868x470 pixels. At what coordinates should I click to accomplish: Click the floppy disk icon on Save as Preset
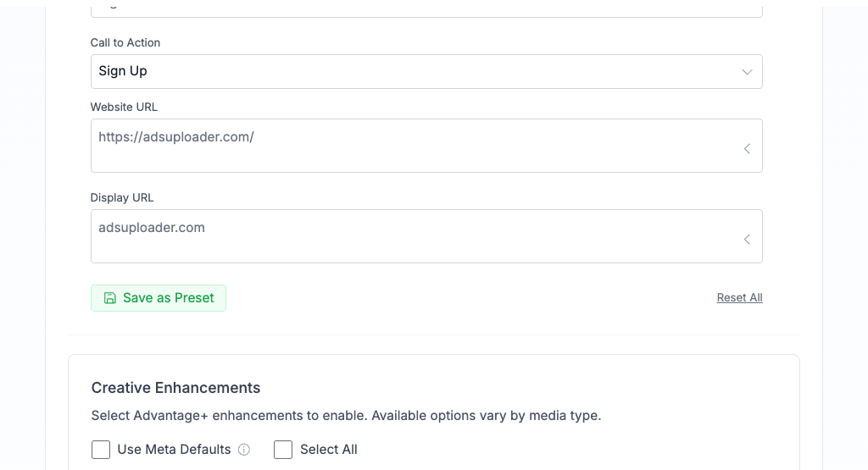click(110, 298)
